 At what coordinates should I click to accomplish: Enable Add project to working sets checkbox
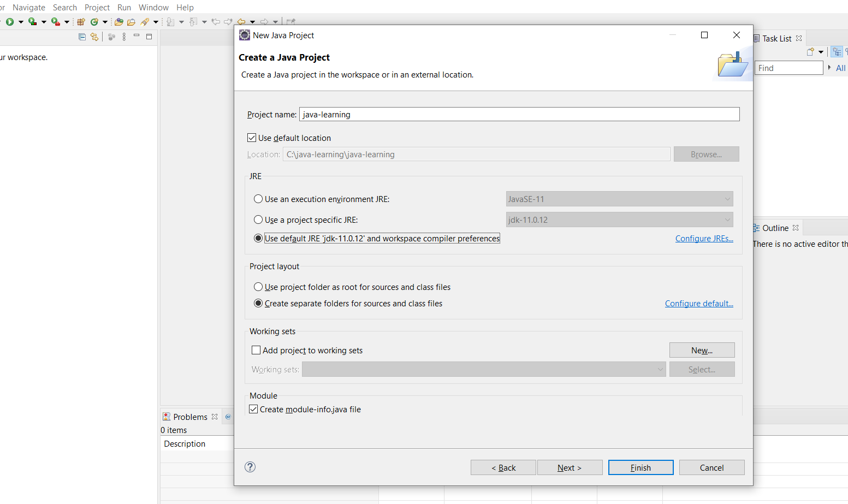click(256, 350)
